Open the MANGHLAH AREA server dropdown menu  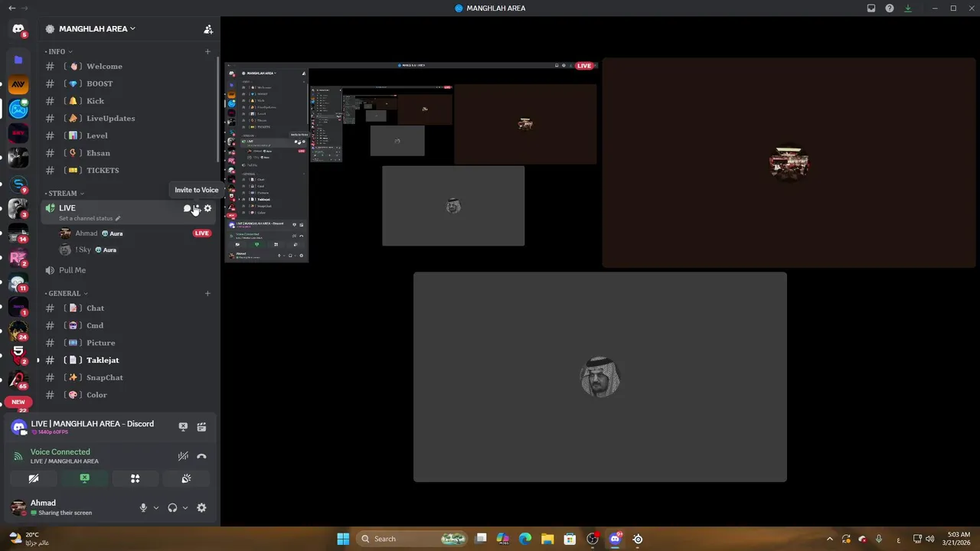[x=97, y=29]
